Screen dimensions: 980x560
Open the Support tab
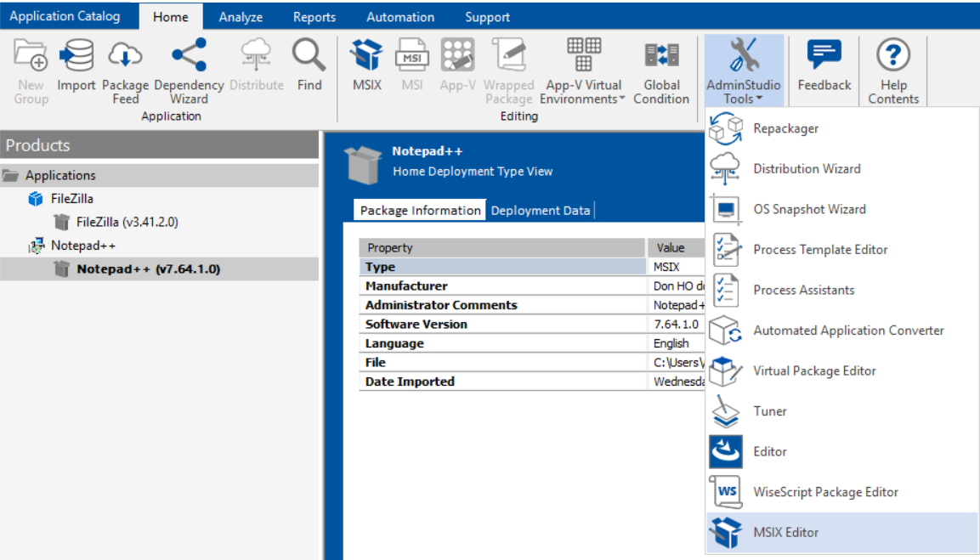[x=488, y=17]
